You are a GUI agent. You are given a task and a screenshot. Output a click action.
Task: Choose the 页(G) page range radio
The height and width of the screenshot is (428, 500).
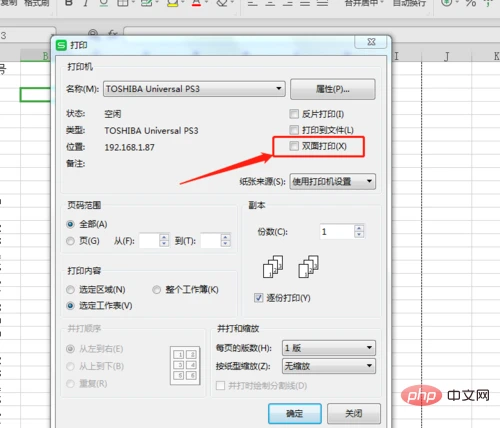pyautogui.click(x=70, y=241)
